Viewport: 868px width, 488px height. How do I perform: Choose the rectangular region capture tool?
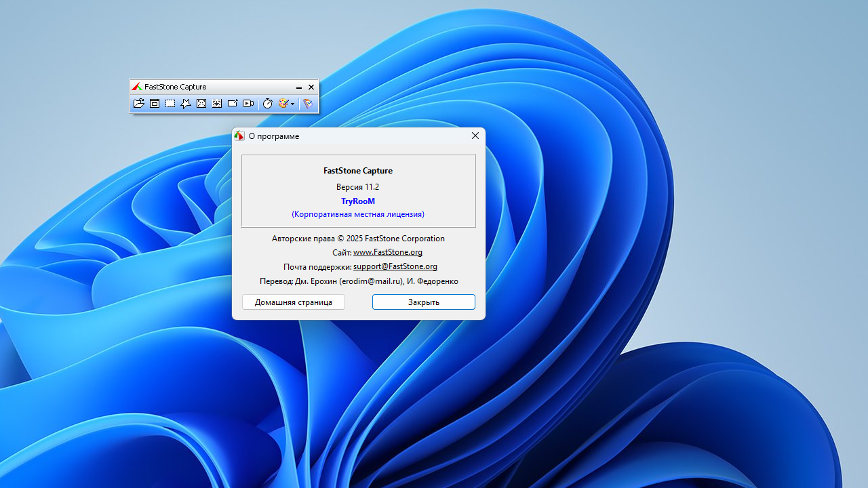tap(170, 104)
